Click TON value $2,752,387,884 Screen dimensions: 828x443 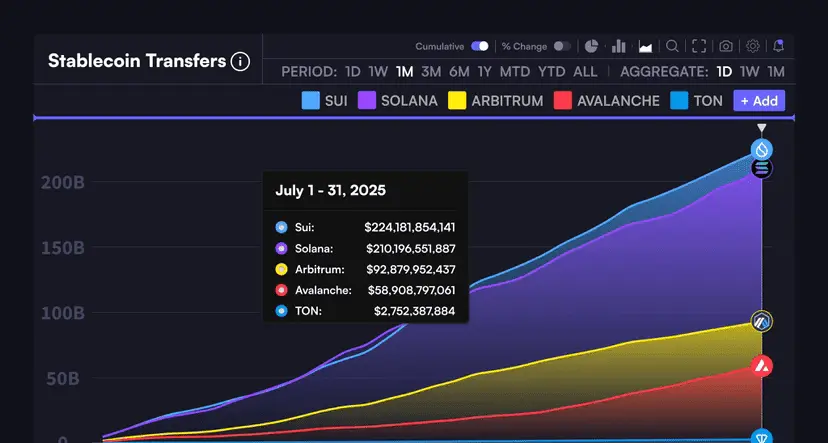pyautogui.click(x=415, y=312)
